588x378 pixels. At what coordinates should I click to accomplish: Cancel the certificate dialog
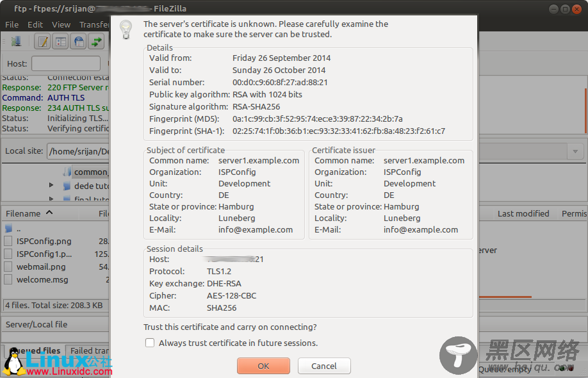point(324,366)
